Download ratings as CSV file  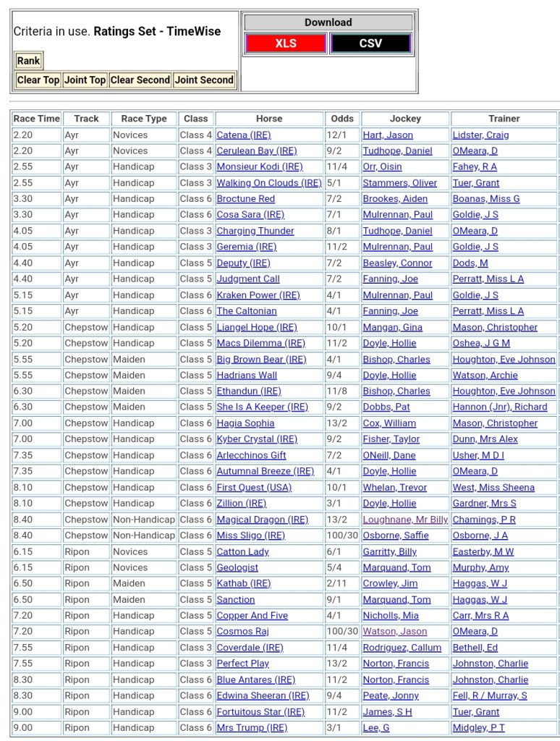pos(370,43)
